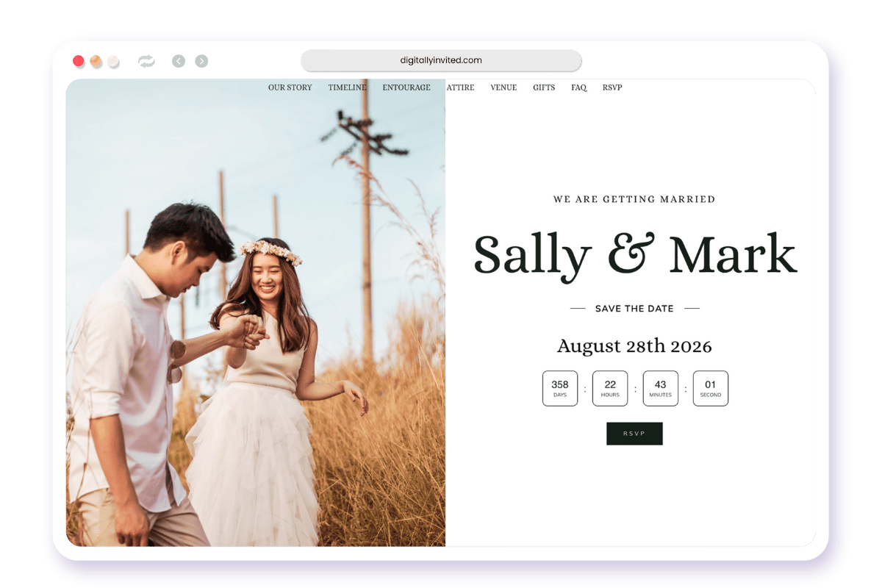The image size is (882, 588).
Task: Focus the digitallyinvited.com address bar
Action: click(441, 60)
